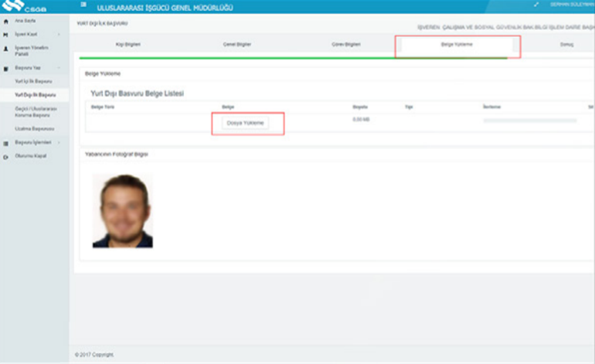Viewport: 595px width, 364px height.
Task: Click the İşveren Yönetim Paneli person icon
Action: [x=7, y=48]
